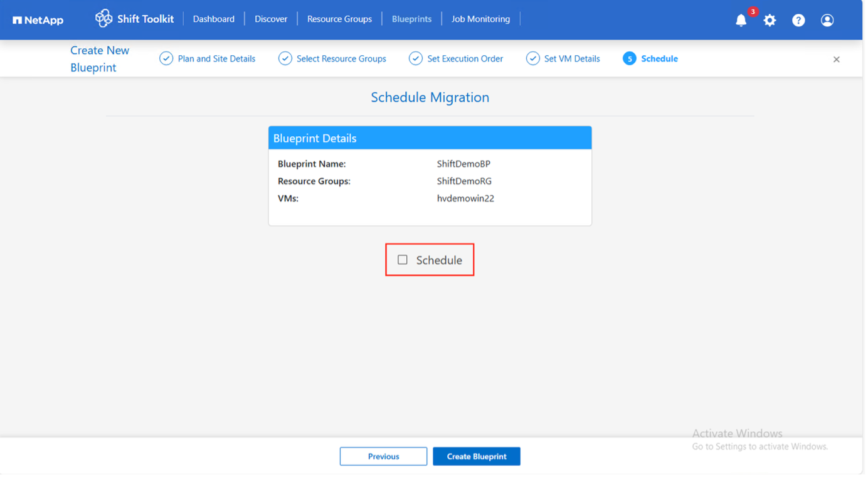Click the Resource Groups: label in Blueprint Details
This screenshot has width=868, height=477.
[314, 181]
